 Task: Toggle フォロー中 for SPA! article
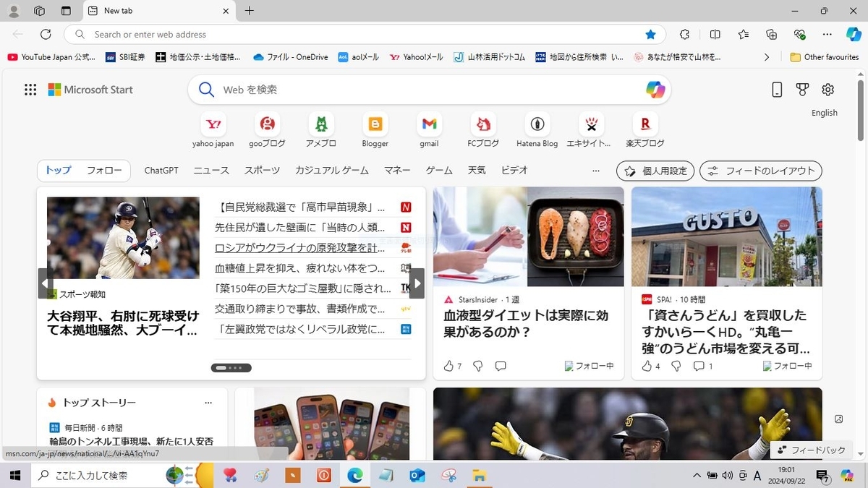click(x=788, y=366)
